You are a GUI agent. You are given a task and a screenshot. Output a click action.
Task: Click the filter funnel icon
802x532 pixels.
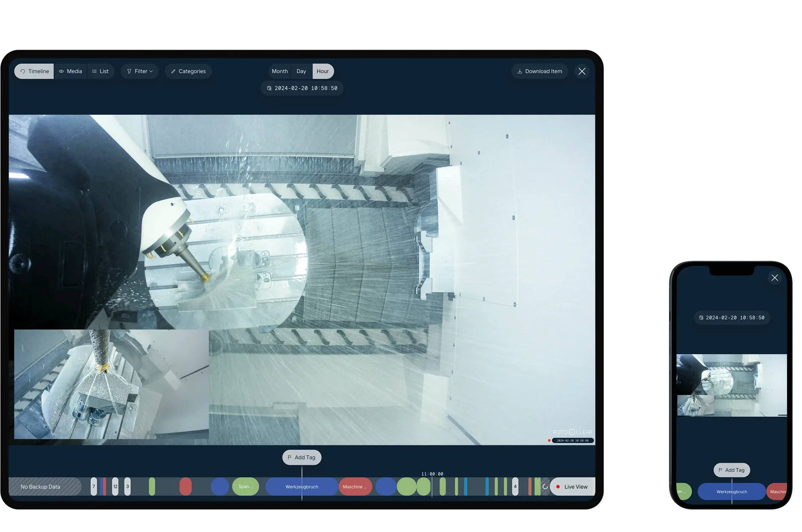pos(129,71)
